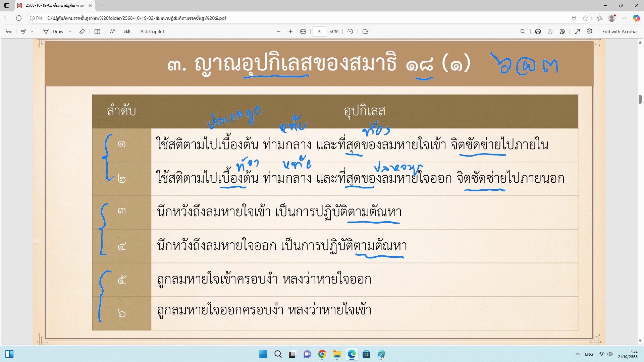Zoom out with the minus button
644x362 pixels.
[x=279, y=32]
